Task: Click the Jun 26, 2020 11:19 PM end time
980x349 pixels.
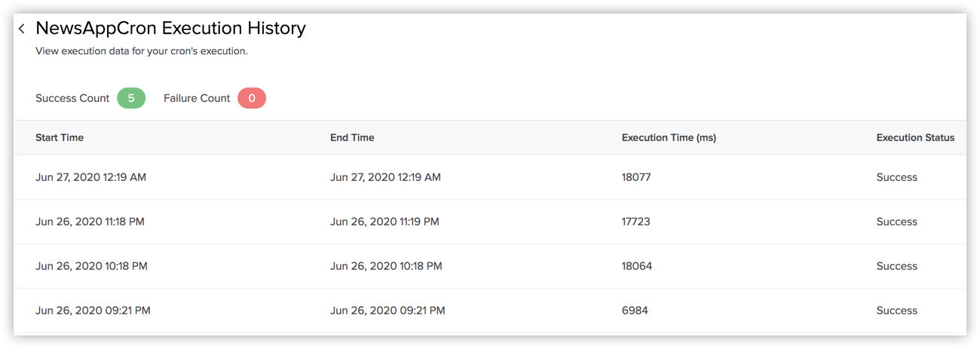Action: (x=384, y=222)
